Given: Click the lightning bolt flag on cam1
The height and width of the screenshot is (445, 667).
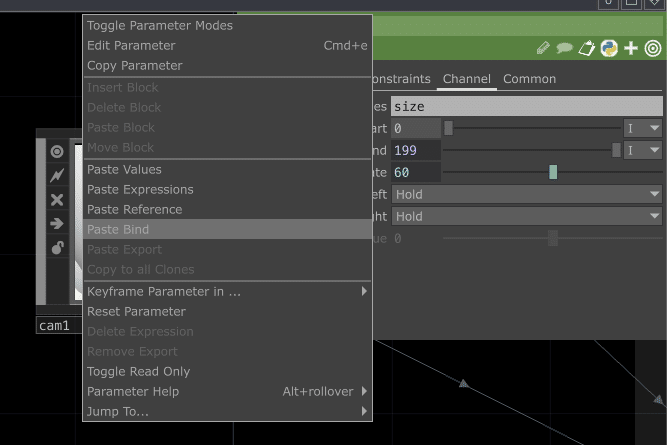Looking at the screenshot, I should 57,176.
